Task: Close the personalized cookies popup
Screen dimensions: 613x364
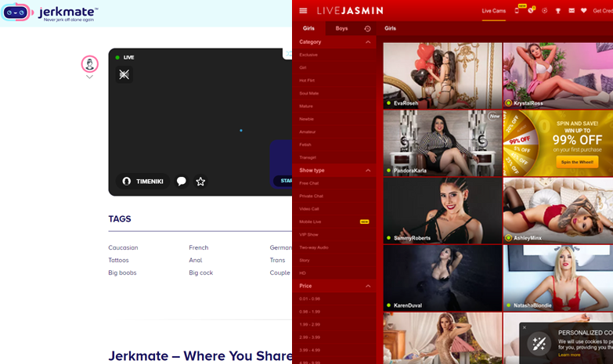Action: 525,328
